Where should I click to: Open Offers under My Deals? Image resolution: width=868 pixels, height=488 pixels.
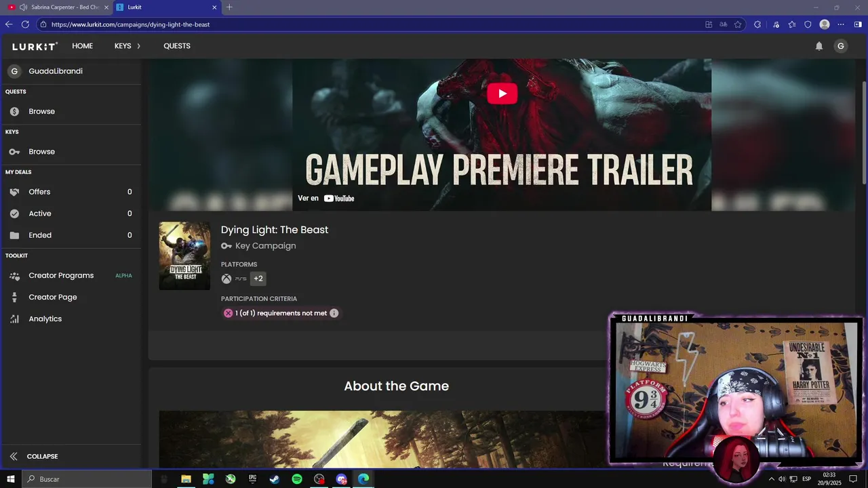pos(71,192)
